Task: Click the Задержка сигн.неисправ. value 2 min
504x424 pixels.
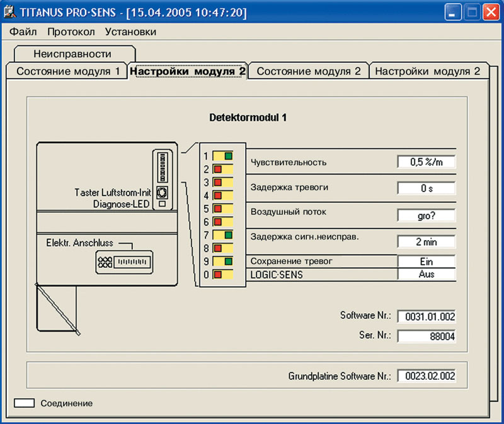Action: point(427,242)
